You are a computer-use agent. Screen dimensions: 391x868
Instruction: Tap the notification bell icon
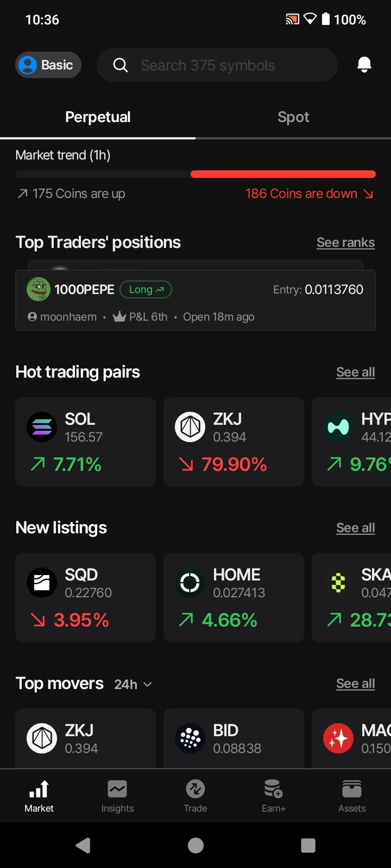point(364,65)
